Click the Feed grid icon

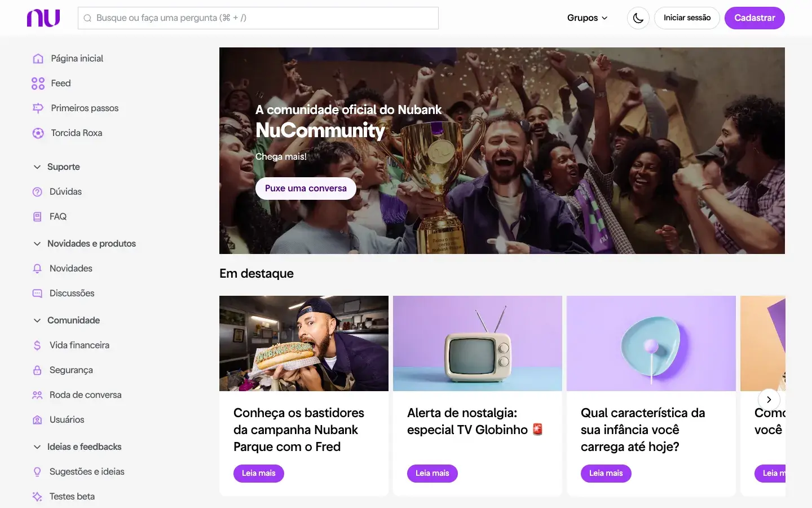click(x=38, y=84)
